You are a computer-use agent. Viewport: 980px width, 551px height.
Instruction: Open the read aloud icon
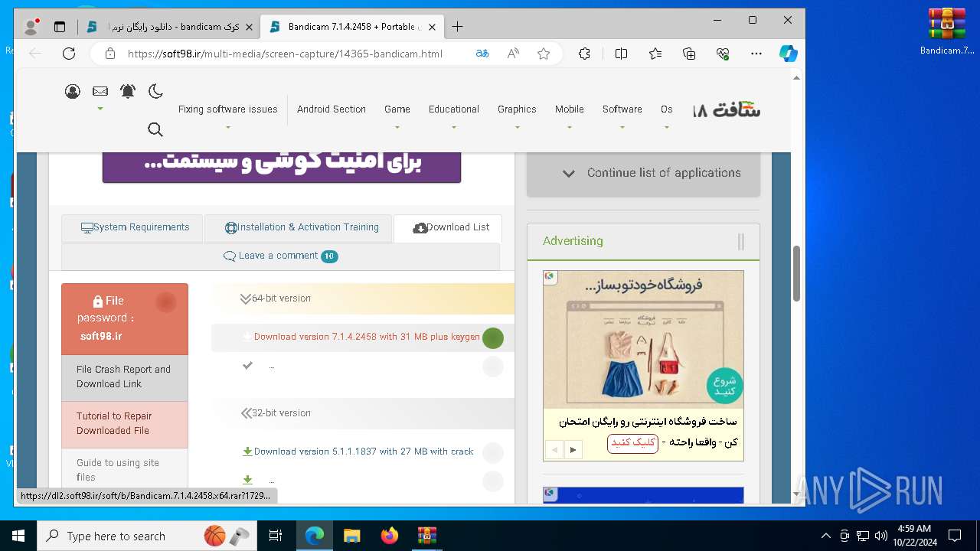513,54
